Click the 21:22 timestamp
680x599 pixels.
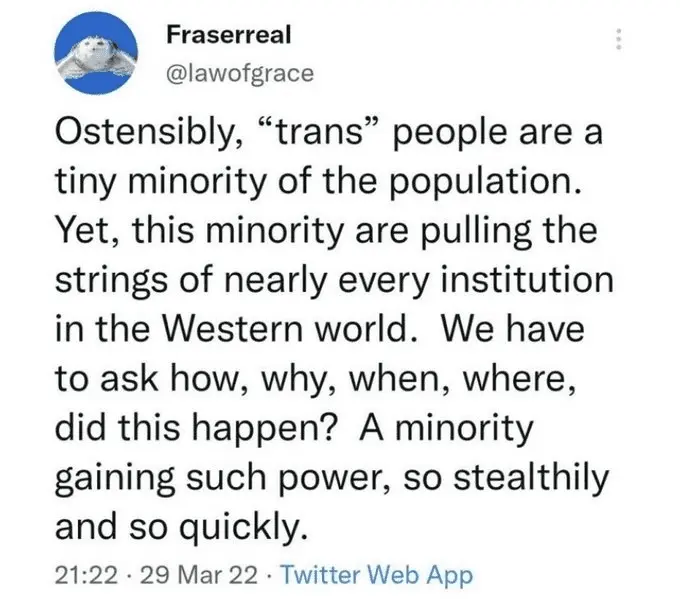pyautogui.click(x=86, y=576)
